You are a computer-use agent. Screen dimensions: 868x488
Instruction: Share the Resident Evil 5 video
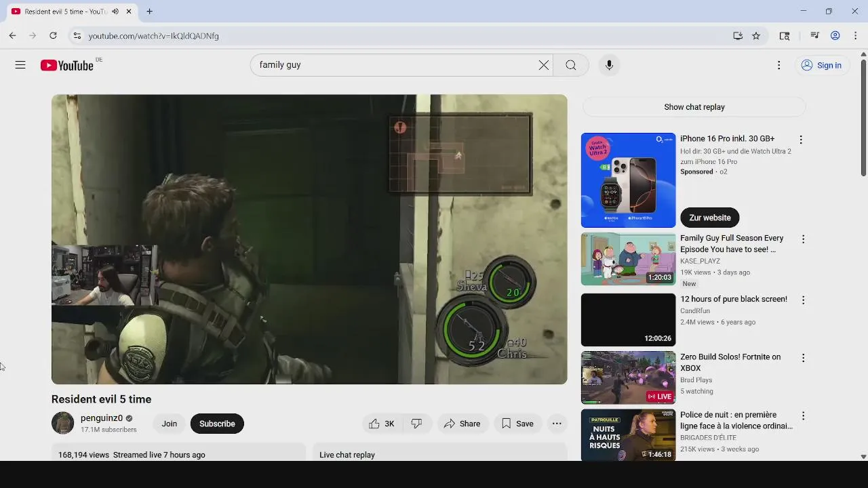[462, 424]
